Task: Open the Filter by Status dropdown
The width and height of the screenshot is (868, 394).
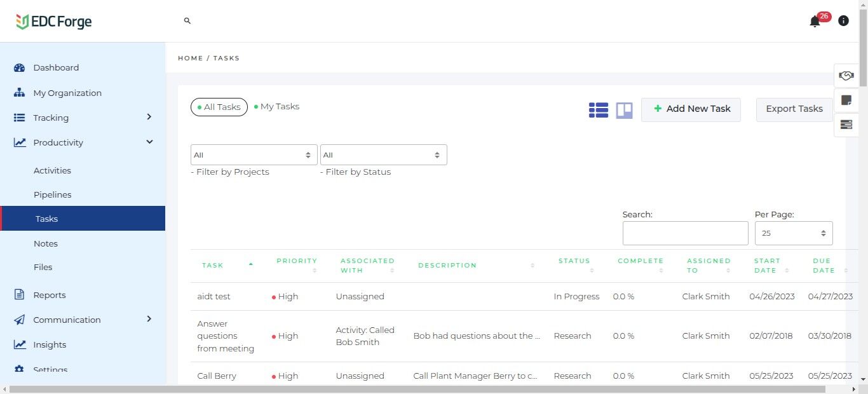Action: click(383, 155)
